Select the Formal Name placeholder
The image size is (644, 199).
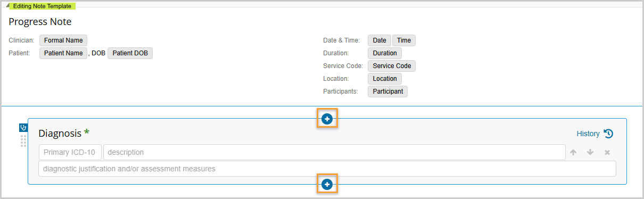(63, 40)
